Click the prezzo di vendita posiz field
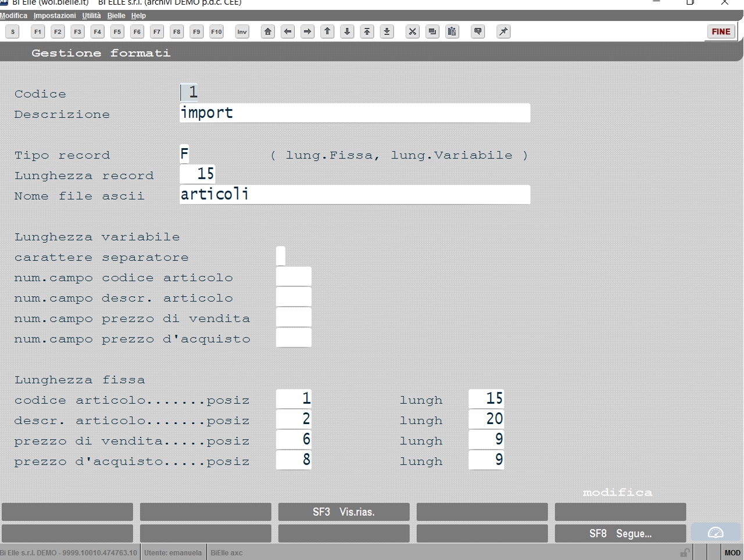Screen dimensions: 744x560 click(x=294, y=439)
